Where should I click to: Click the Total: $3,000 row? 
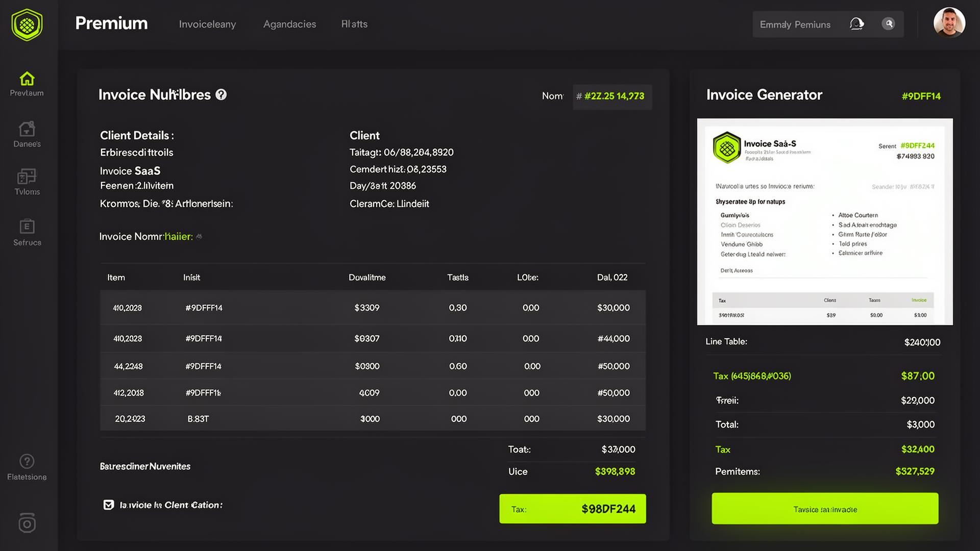point(825,424)
